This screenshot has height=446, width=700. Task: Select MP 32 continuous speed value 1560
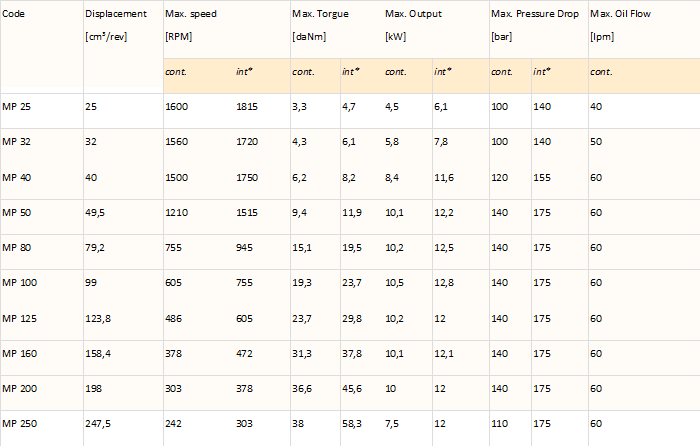pos(177,142)
